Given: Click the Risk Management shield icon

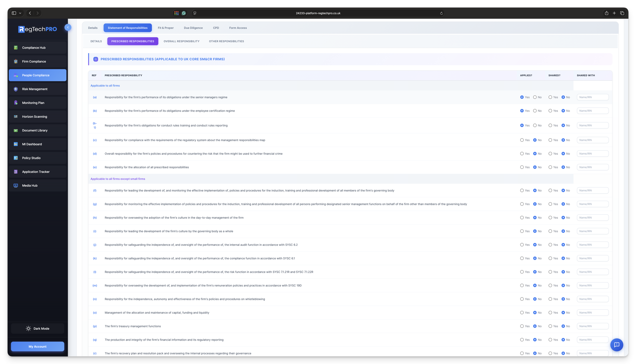Looking at the screenshot, I should point(16,89).
